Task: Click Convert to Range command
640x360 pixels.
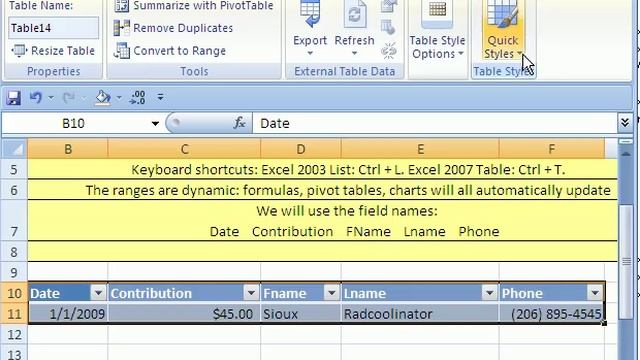Action: point(170,51)
